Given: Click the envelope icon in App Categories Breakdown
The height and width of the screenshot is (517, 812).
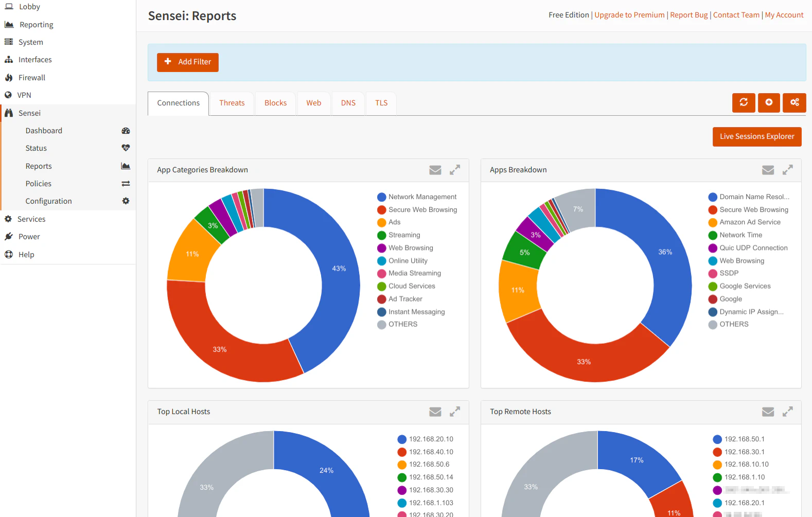Looking at the screenshot, I should (x=435, y=170).
